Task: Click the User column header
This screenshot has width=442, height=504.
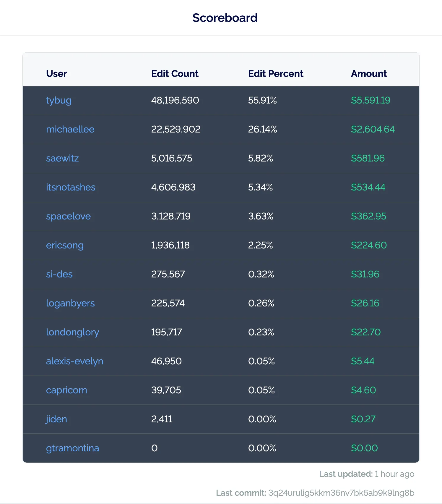Action: [56, 74]
